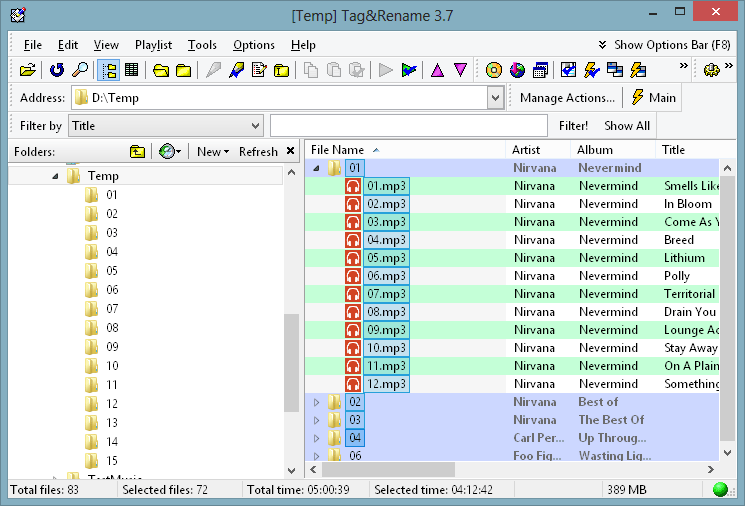Click Refresh in the Folders panel

point(258,152)
